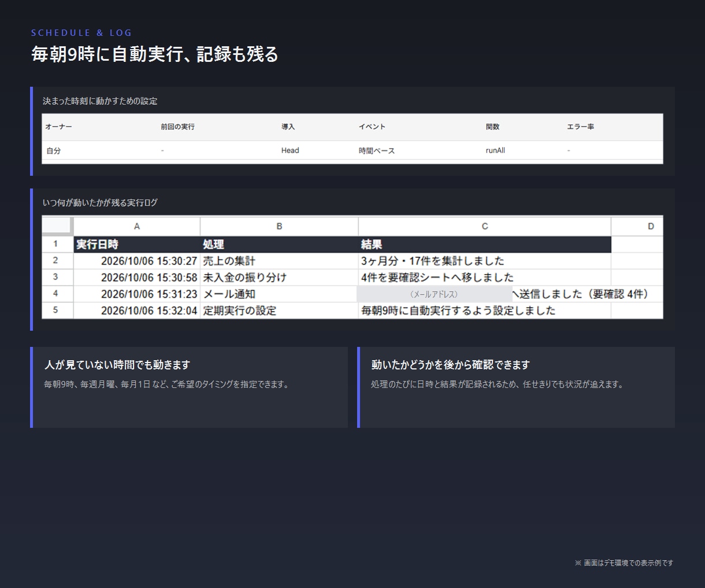Select column B header in the log sheet

(x=279, y=226)
